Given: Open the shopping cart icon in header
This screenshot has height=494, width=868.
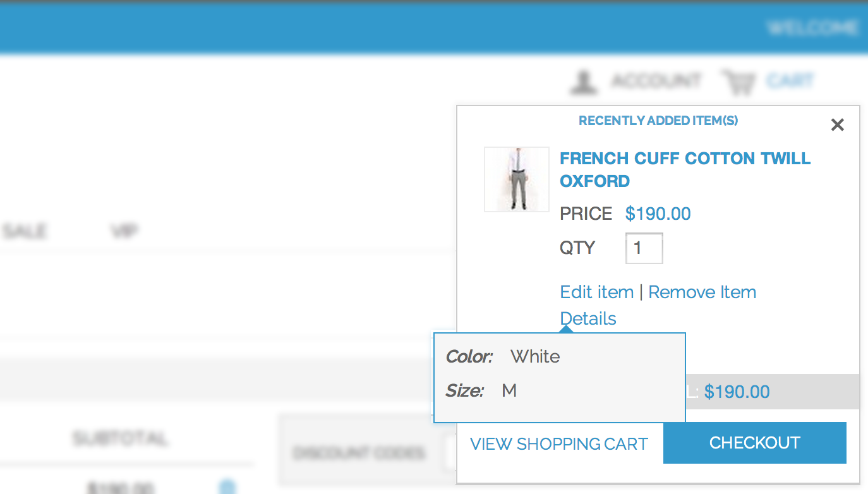Looking at the screenshot, I should [x=738, y=82].
